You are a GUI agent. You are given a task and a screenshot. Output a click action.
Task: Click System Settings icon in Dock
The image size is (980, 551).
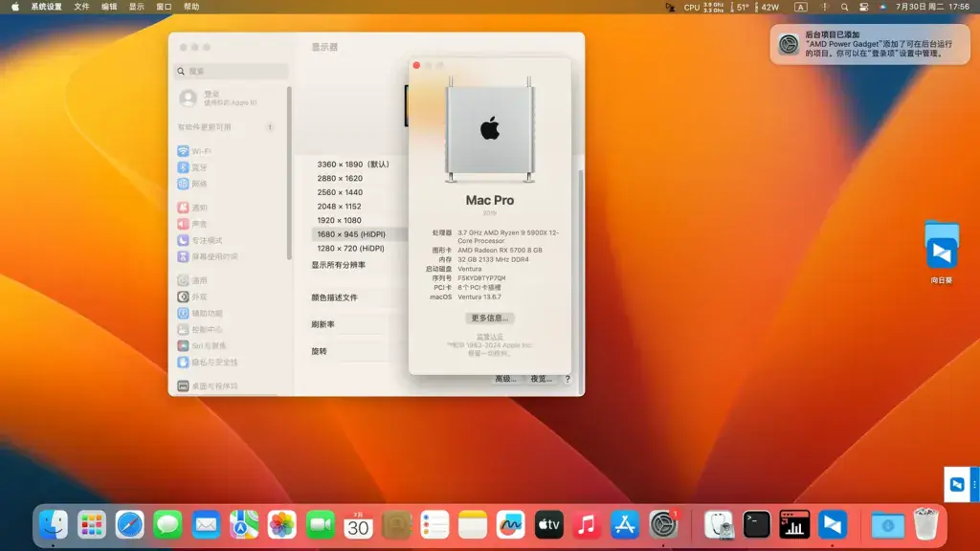pos(663,525)
